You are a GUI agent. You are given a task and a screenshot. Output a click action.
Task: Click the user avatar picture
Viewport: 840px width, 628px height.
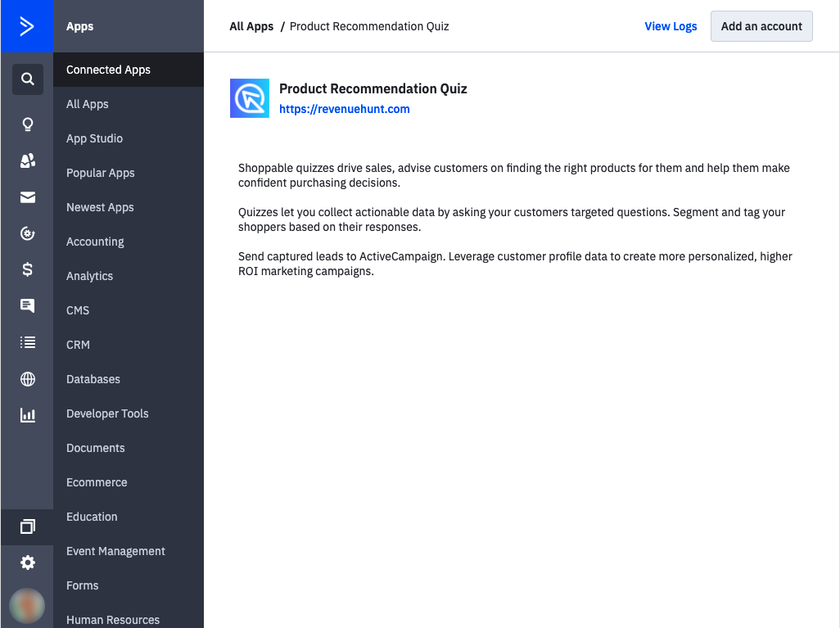click(27, 606)
